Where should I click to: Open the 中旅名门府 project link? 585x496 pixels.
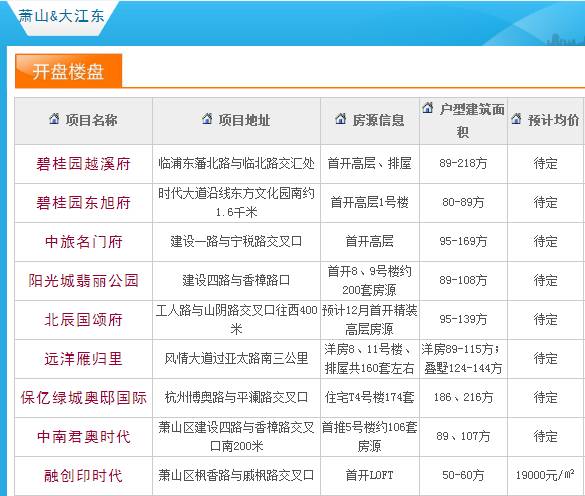coord(84,242)
